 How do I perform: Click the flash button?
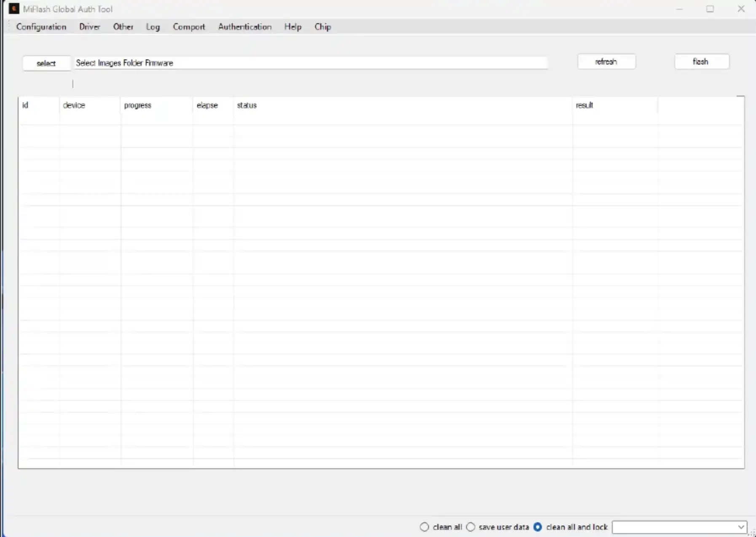click(x=701, y=62)
